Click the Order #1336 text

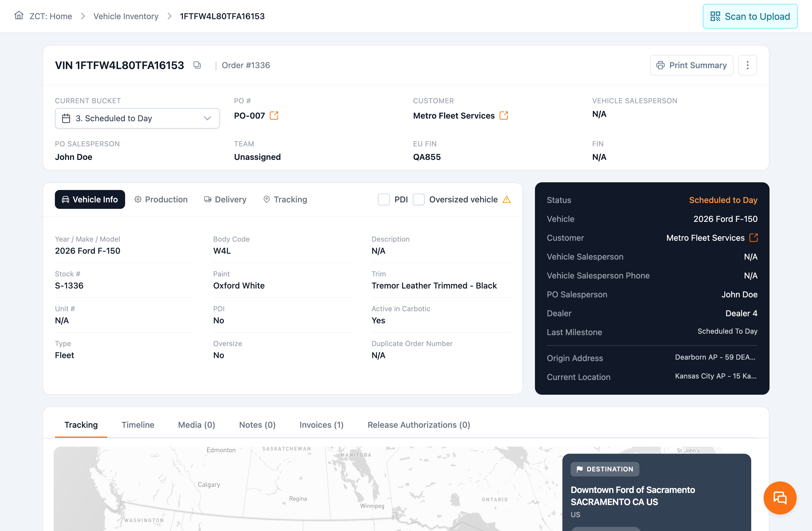(246, 65)
